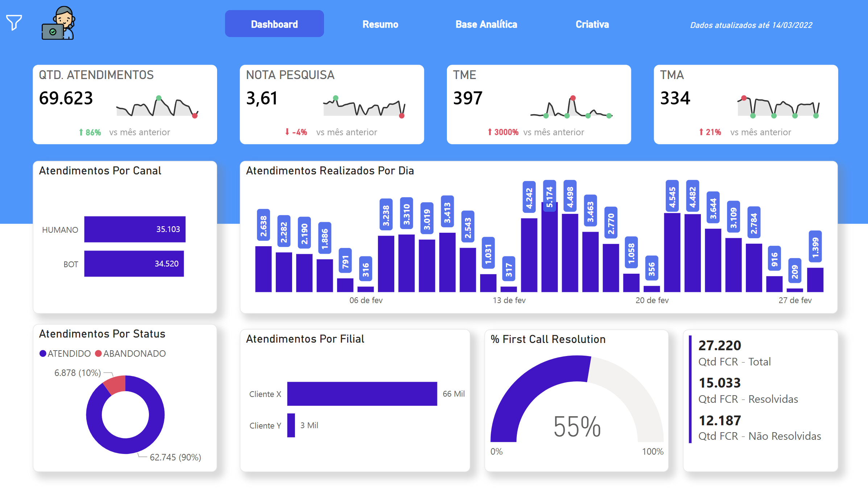
Task: Click the red down arrow beside -4%
Action: pos(287,132)
